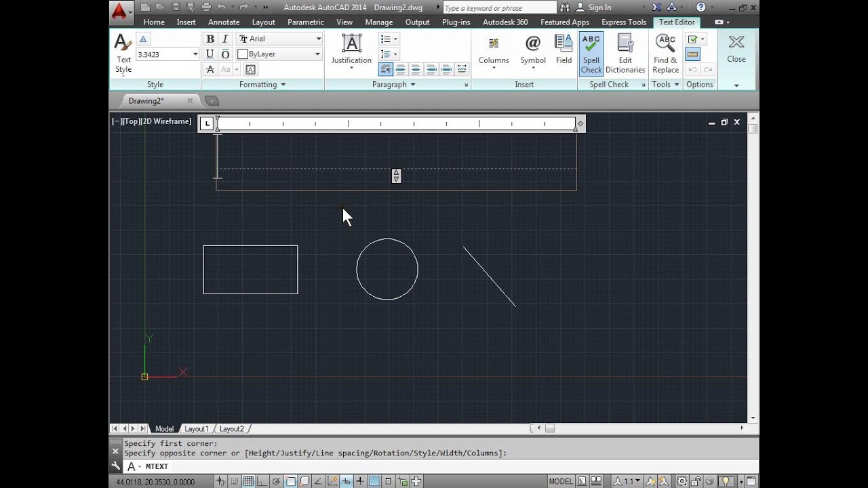Click the new drawing tab plus button
This screenshot has height=488, width=868.
point(212,101)
